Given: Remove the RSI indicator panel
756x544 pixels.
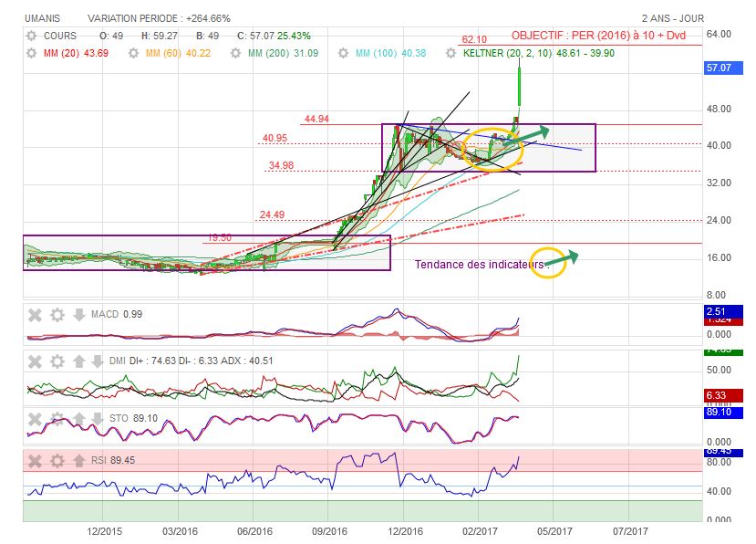Looking at the screenshot, I should [x=35, y=461].
